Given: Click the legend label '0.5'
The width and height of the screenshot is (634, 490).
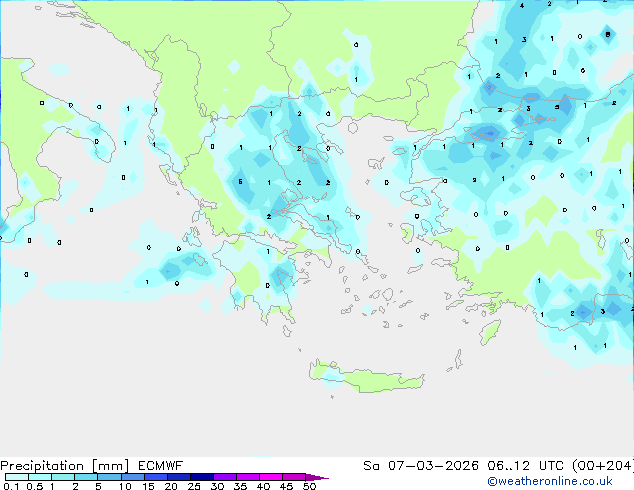Looking at the screenshot, I should pos(35,486).
